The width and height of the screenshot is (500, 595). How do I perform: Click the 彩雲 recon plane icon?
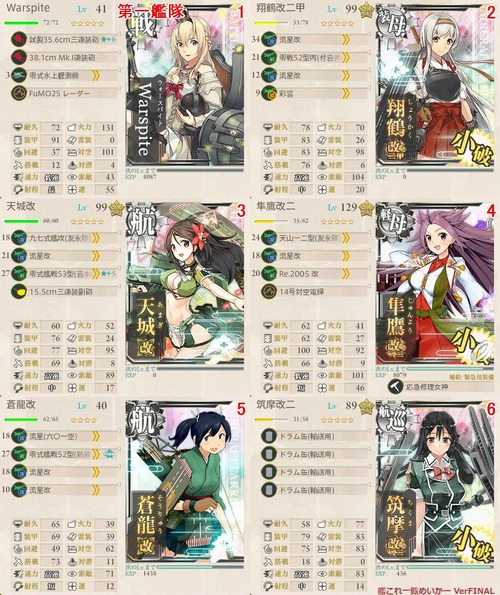(x=269, y=93)
